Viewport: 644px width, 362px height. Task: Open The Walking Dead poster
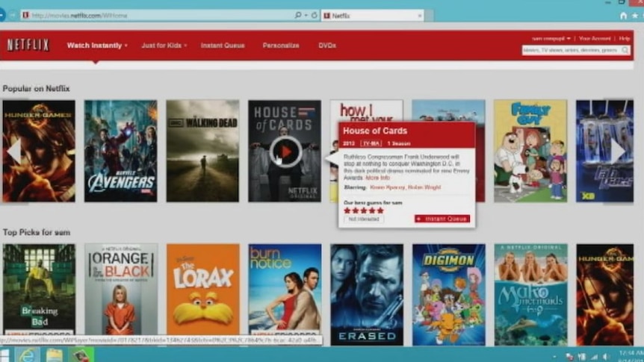tap(202, 151)
